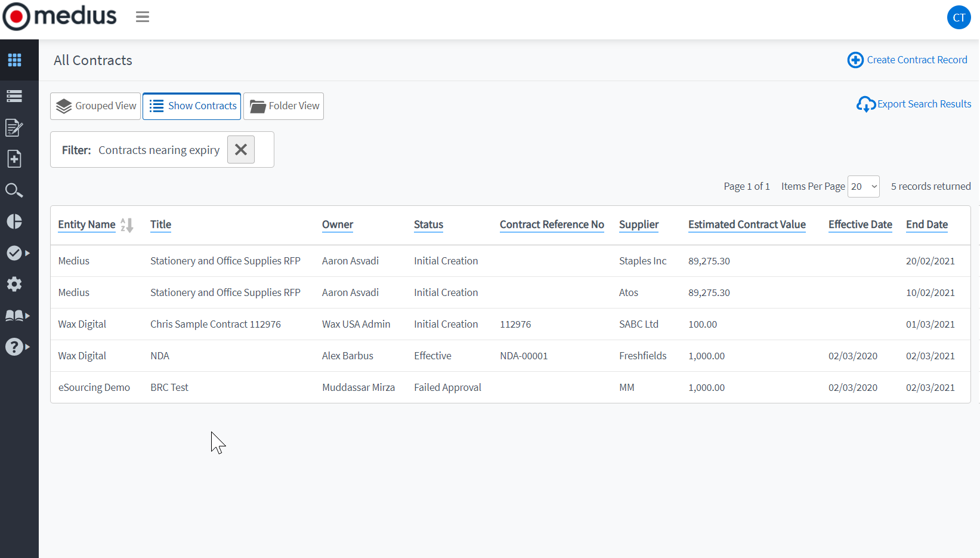Click Export Search Results link
Screen dimensions: 980x558
pos(924,104)
